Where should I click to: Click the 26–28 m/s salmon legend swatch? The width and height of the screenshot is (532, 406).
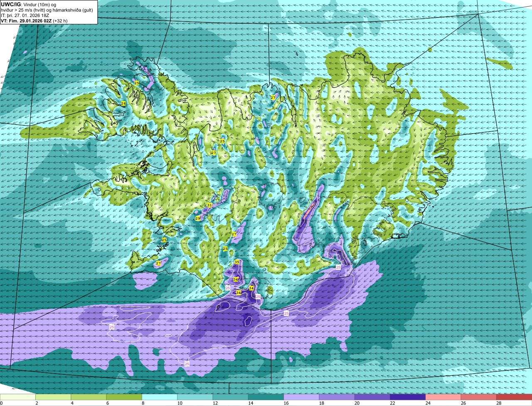coord(479,397)
